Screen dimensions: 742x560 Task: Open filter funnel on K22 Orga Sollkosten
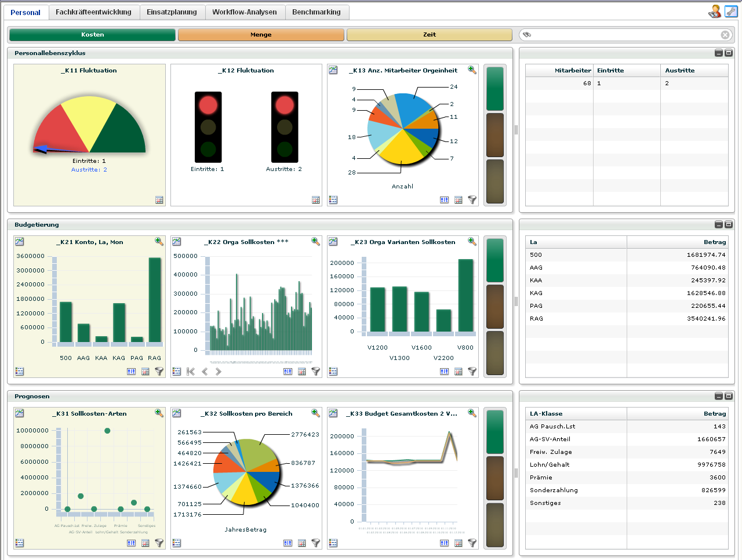315,372
